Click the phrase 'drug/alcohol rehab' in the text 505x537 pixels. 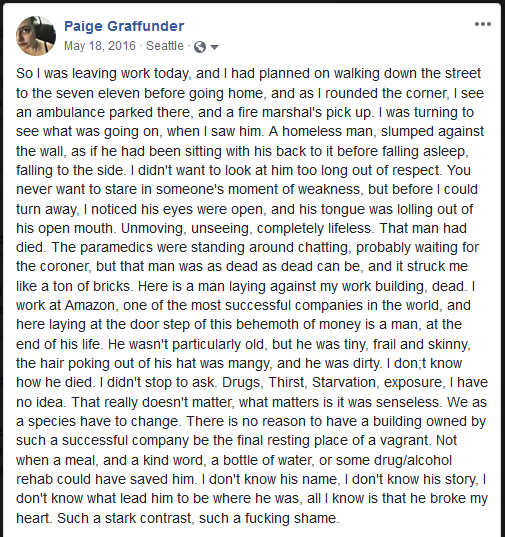tap(234, 470)
